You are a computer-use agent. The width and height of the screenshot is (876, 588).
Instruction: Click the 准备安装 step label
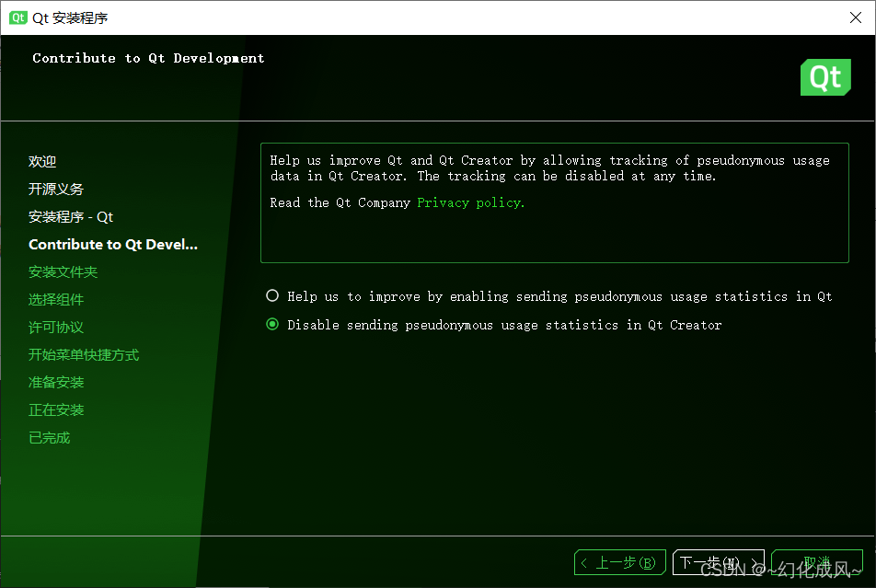tap(56, 382)
